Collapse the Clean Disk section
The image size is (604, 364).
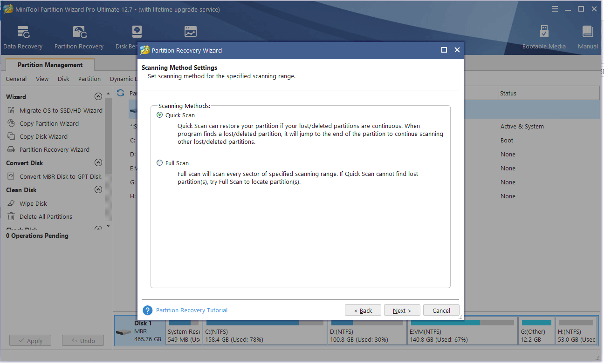click(98, 189)
